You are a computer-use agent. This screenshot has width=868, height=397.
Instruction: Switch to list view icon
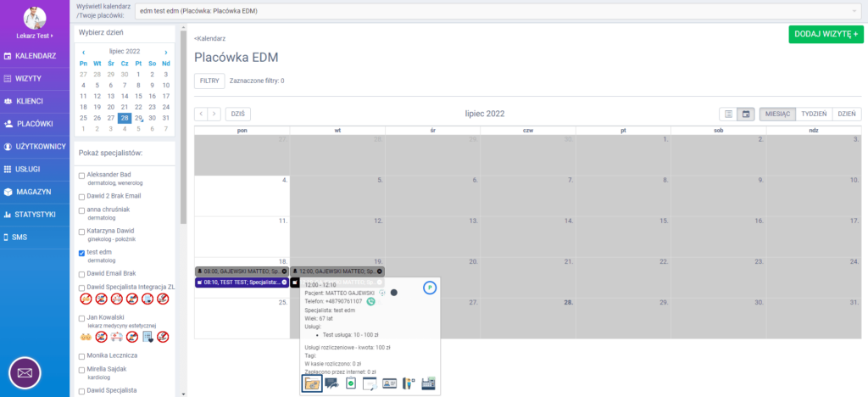(727, 114)
